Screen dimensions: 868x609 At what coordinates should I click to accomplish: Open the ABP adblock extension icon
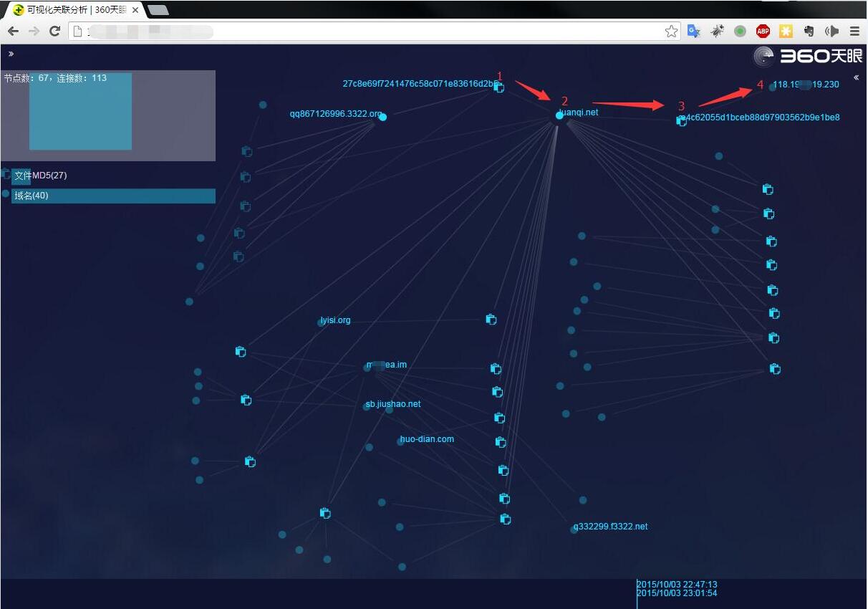tap(763, 31)
